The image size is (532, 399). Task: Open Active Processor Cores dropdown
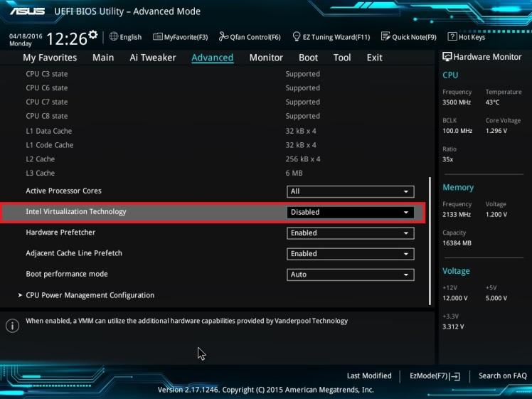coord(351,191)
